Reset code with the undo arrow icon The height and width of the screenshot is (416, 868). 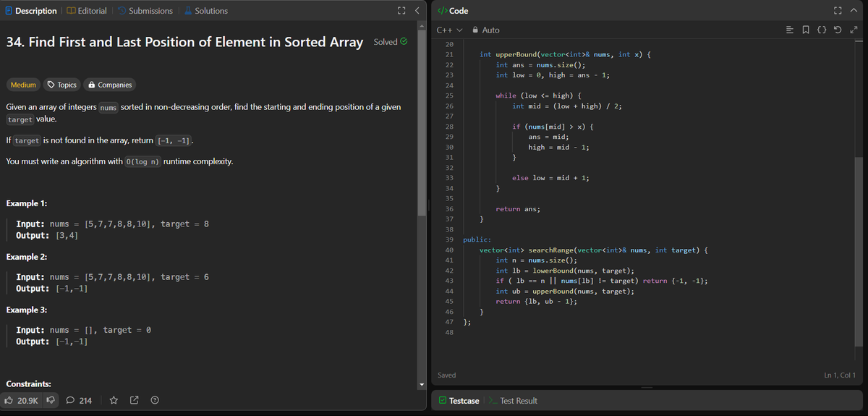[838, 30]
